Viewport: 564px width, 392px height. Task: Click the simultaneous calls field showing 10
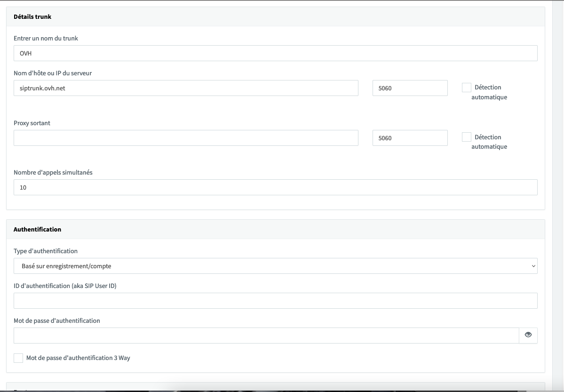(x=275, y=187)
